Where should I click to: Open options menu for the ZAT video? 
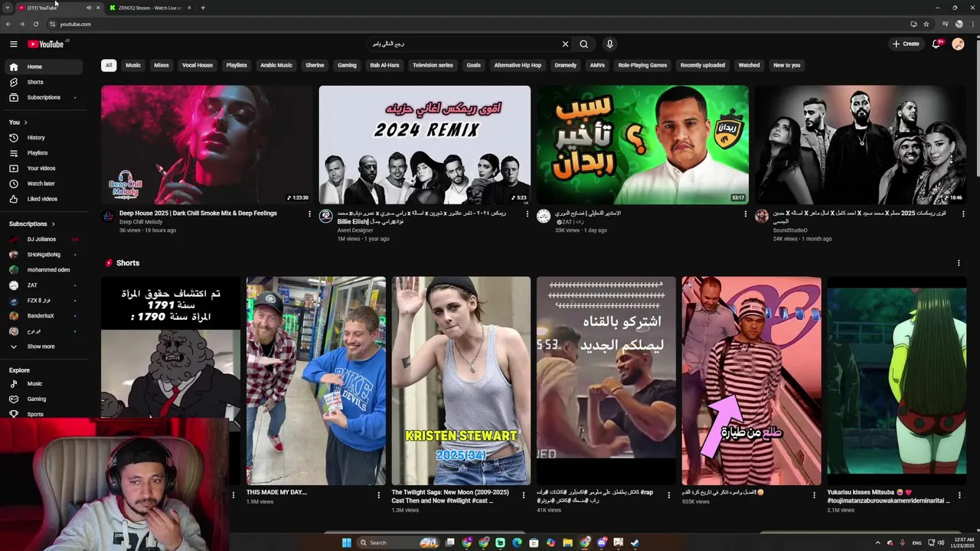click(x=746, y=214)
